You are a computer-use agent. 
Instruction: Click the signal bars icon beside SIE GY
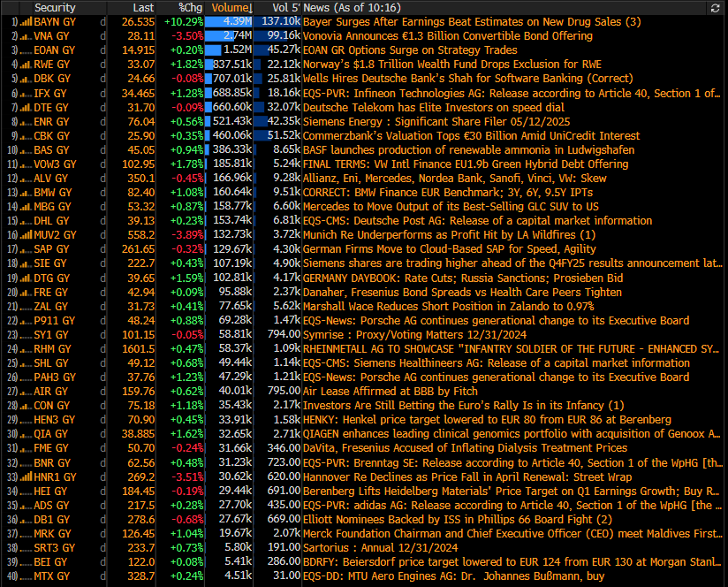click(x=26, y=263)
